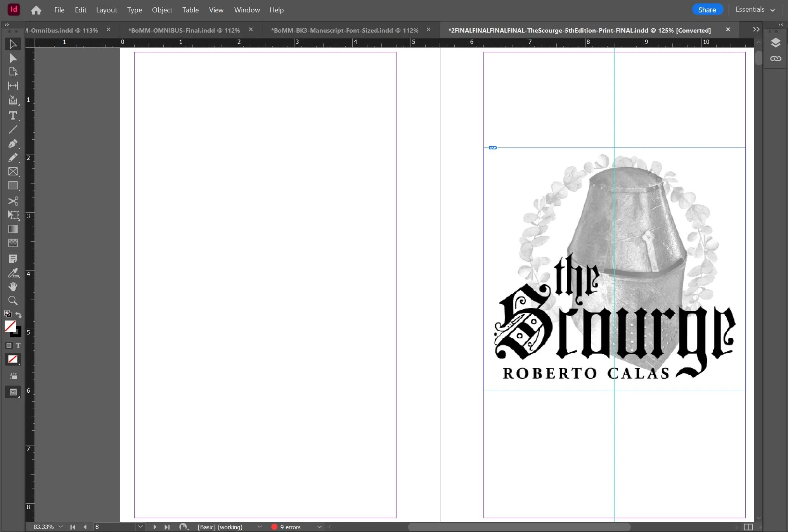Click the Fill color swatch
788x532 pixels.
coord(10,326)
